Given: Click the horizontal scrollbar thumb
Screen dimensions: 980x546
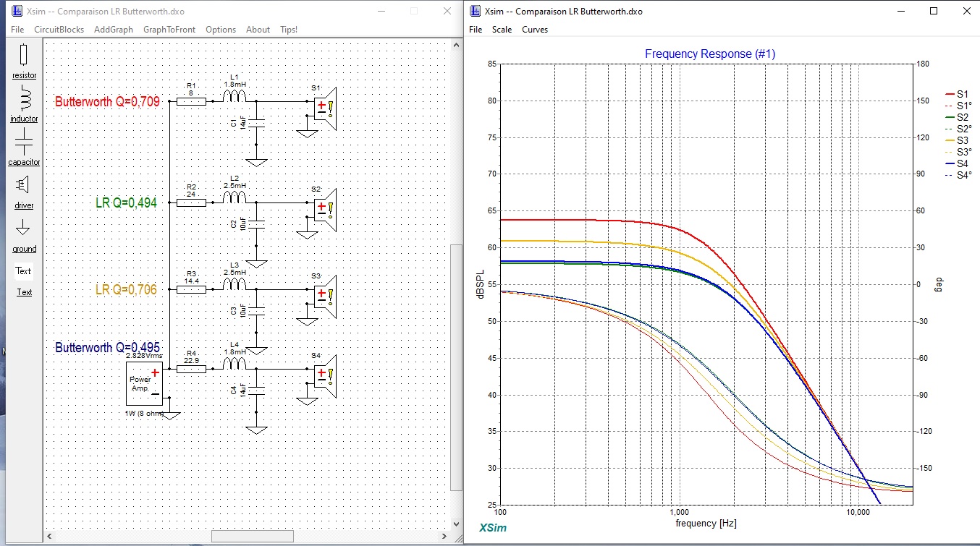Looking at the screenshot, I should pos(253,536).
